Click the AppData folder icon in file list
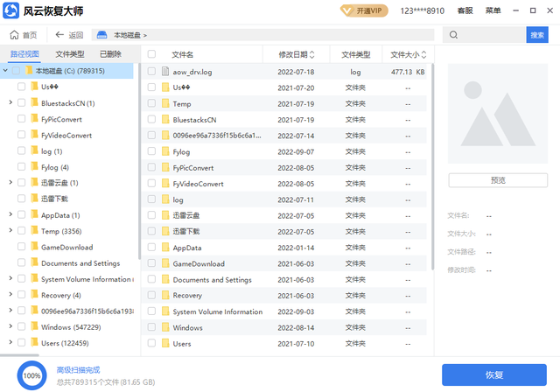Screen dimensions: 560x392 click(x=165, y=247)
